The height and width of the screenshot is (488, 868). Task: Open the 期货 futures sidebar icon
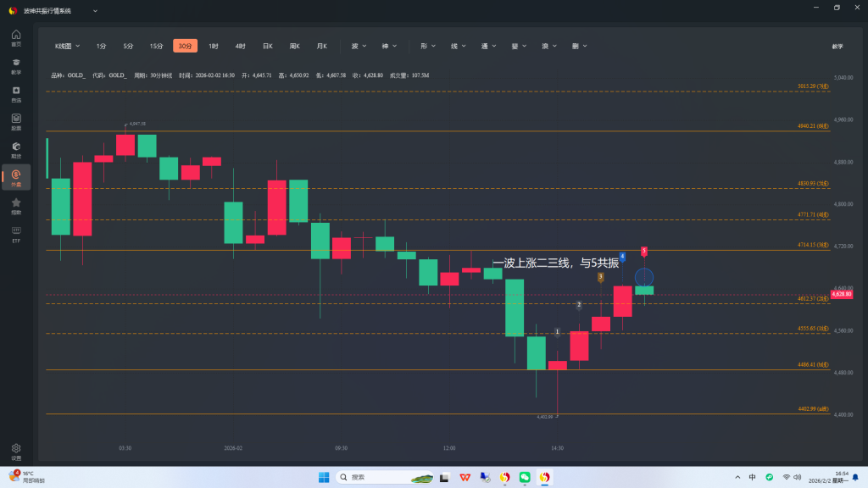click(16, 149)
